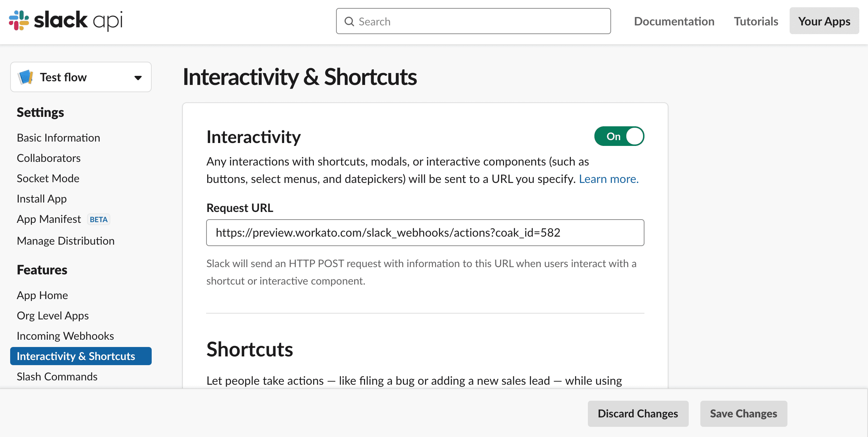
Task: Open the Documentation menu item
Action: (674, 21)
